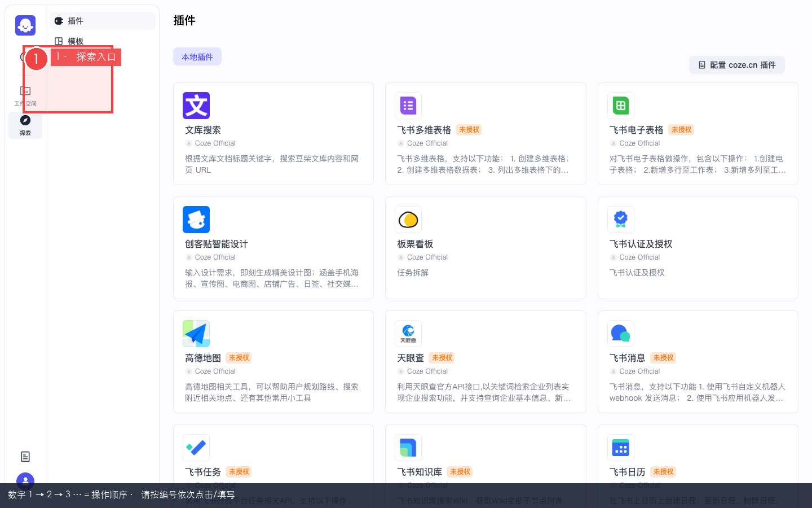The height and width of the screenshot is (508, 812).
Task: Open the 高德地图 plugin icon
Action: pyautogui.click(x=196, y=334)
